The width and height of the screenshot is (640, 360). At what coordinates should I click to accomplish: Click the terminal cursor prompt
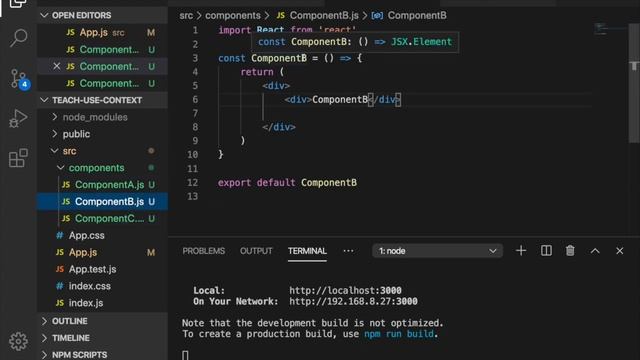[x=185, y=355]
